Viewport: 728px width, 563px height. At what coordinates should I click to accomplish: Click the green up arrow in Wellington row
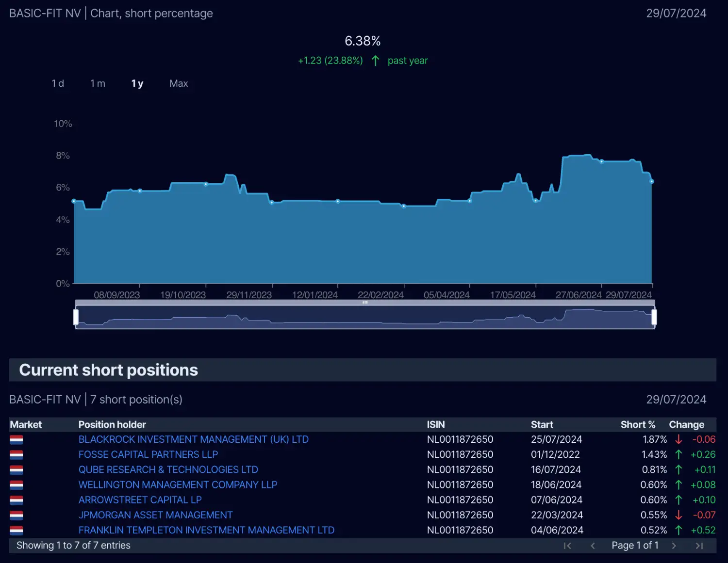click(x=678, y=484)
